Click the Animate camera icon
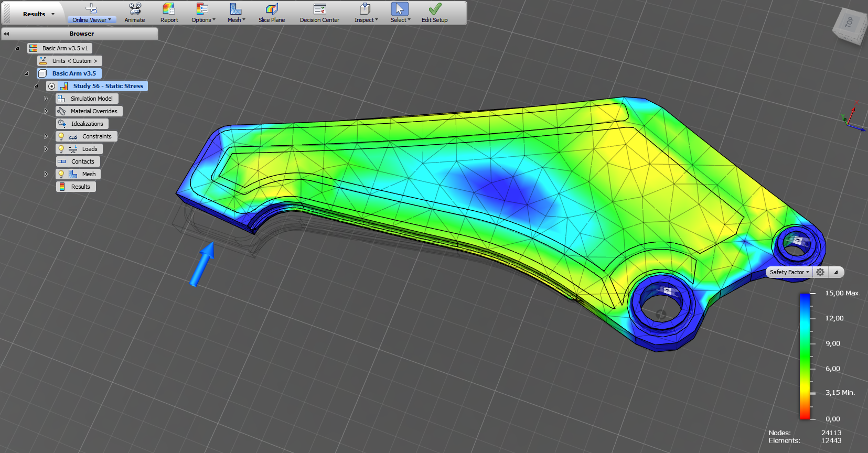Image resolution: width=868 pixels, height=453 pixels. [135, 9]
